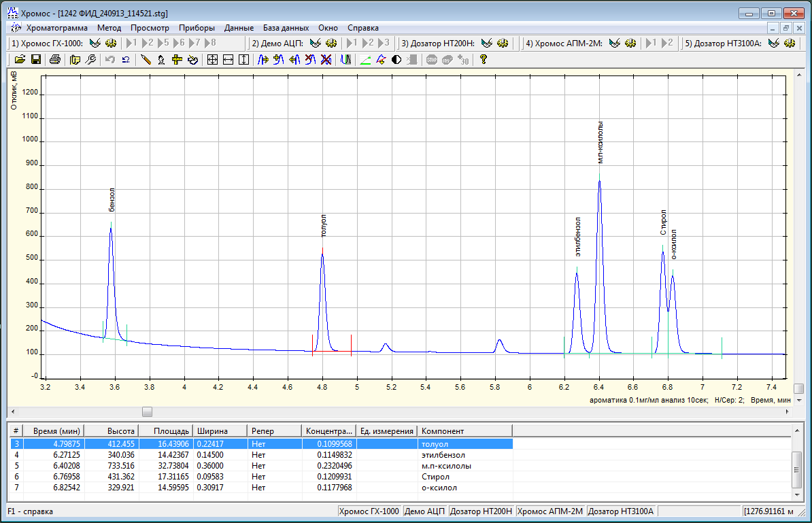Toggle the green baseline display icon

tap(365, 60)
